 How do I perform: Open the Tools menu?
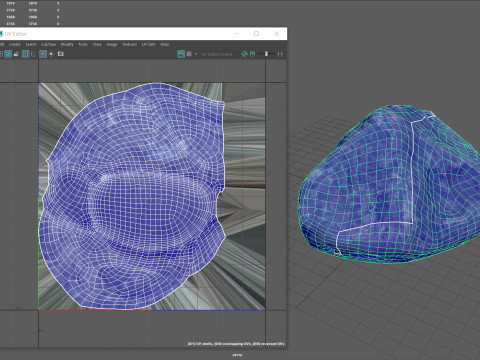point(83,44)
